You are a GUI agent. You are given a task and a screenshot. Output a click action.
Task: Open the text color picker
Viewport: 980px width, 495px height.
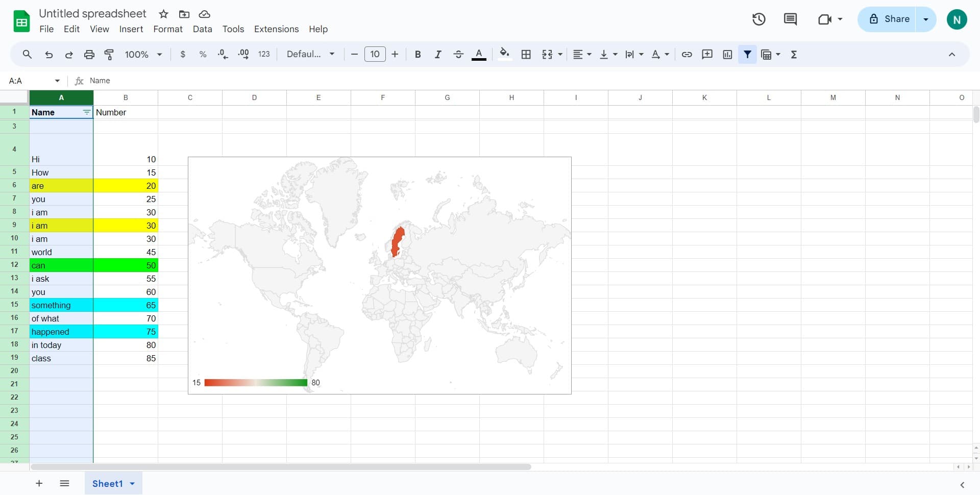[x=479, y=54]
